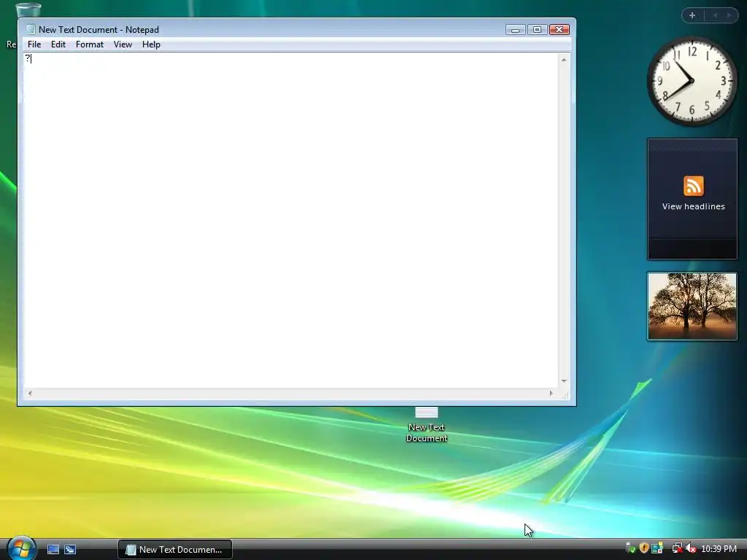Maximize the Notepad window

click(537, 29)
